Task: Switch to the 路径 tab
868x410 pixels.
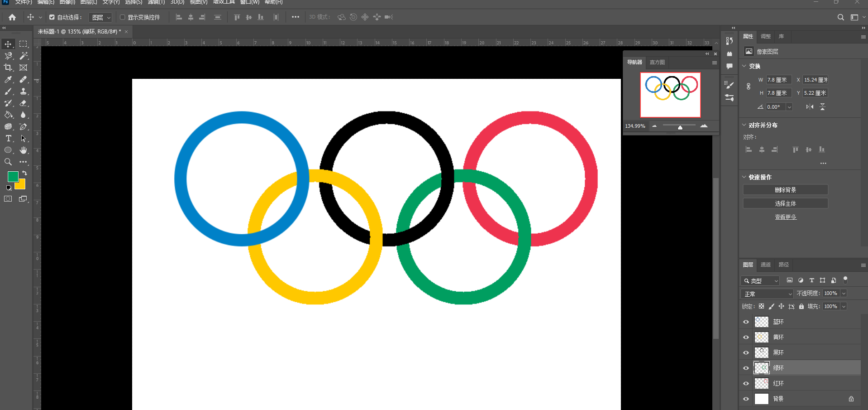Action: [784, 265]
